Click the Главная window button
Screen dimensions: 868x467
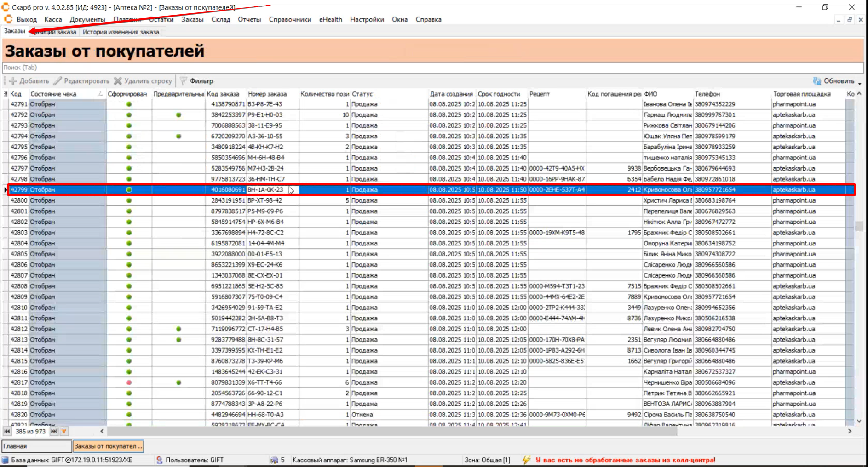pos(37,446)
